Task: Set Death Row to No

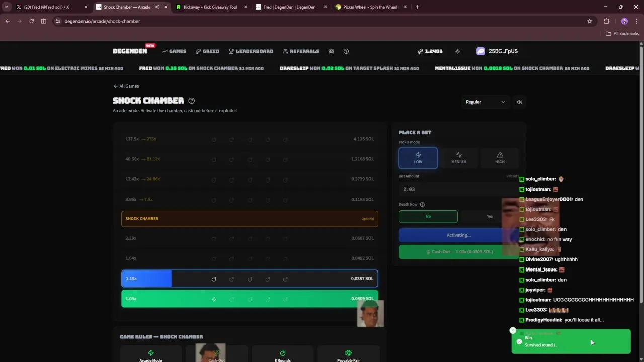Action: 428,216
